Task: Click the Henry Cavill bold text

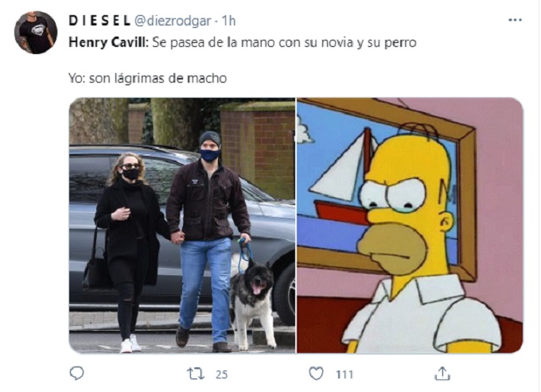Action: [109, 42]
